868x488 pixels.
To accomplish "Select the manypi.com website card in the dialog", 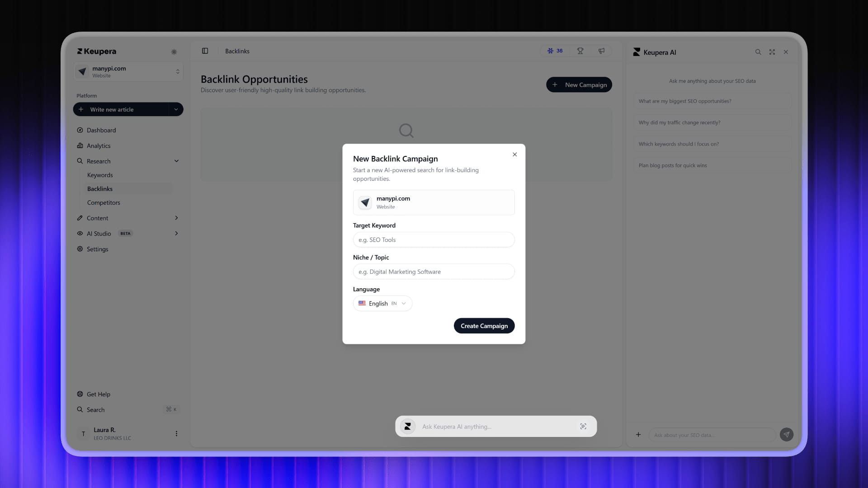I will point(434,202).
